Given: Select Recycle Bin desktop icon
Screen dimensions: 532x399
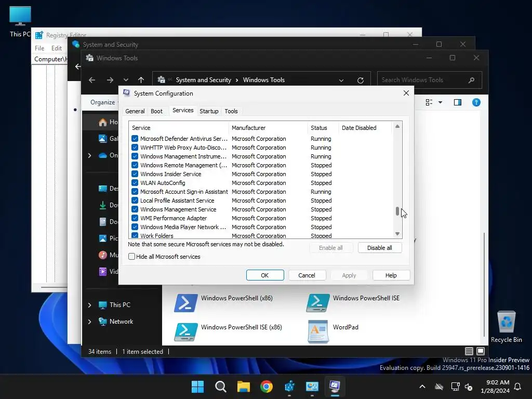Looking at the screenshot, I should tap(506, 327).
